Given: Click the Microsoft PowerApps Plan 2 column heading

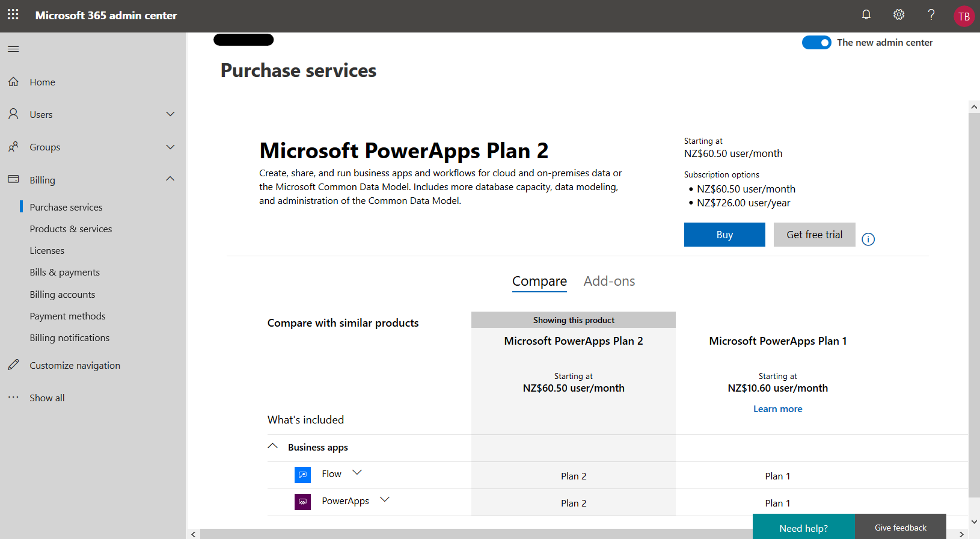Looking at the screenshot, I should pos(574,341).
